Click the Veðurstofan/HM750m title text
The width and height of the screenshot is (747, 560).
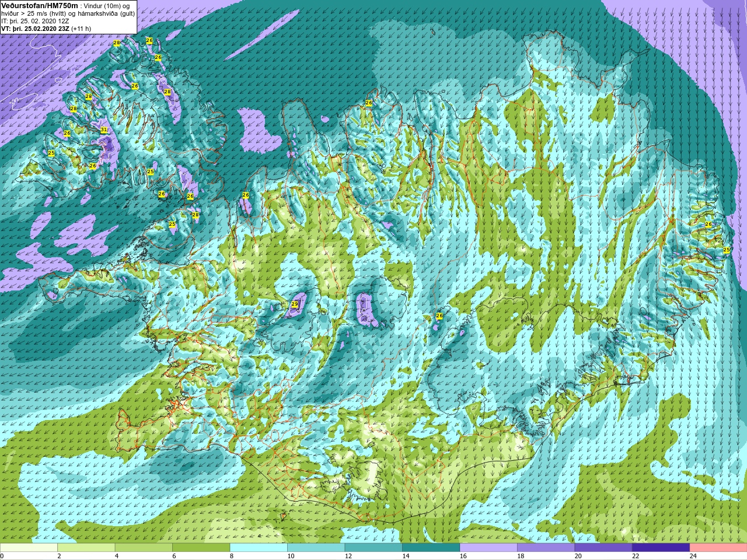(39, 5)
